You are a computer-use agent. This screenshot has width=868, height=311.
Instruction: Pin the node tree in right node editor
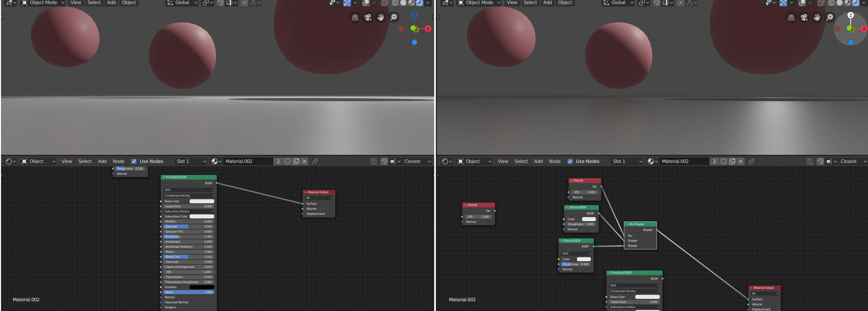[751, 161]
